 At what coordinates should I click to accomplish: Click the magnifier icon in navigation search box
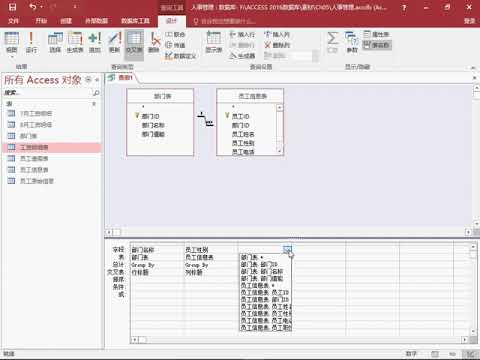(x=96, y=93)
